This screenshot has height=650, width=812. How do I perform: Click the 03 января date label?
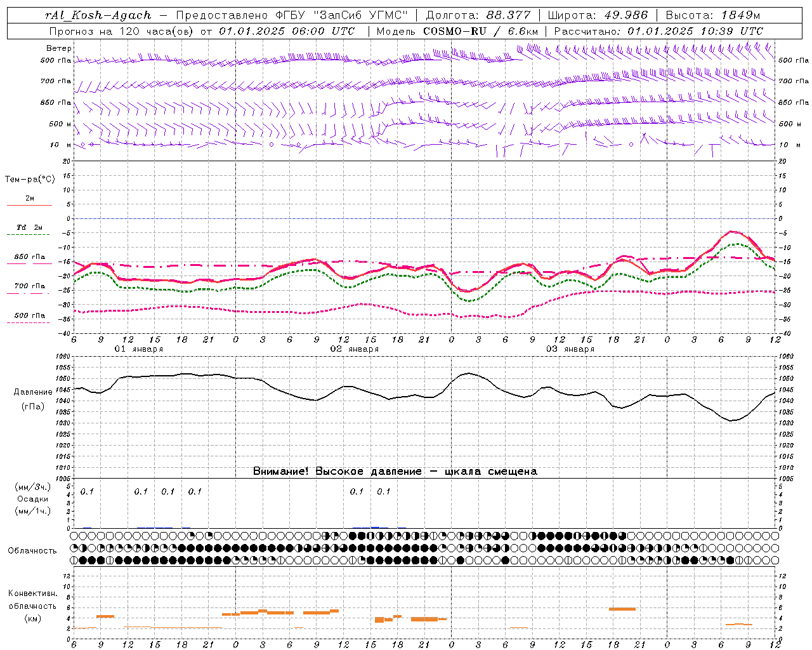[x=570, y=349]
